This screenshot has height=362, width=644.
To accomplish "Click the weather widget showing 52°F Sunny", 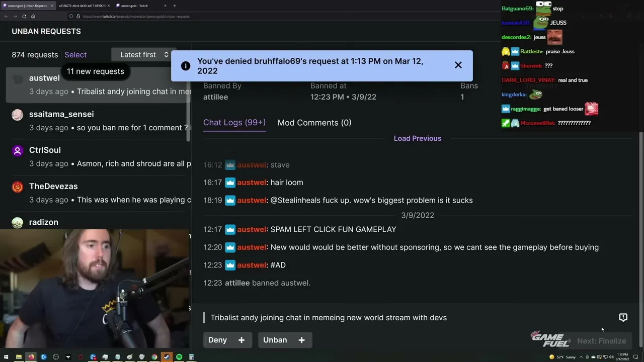I will pyautogui.click(x=563, y=357).
